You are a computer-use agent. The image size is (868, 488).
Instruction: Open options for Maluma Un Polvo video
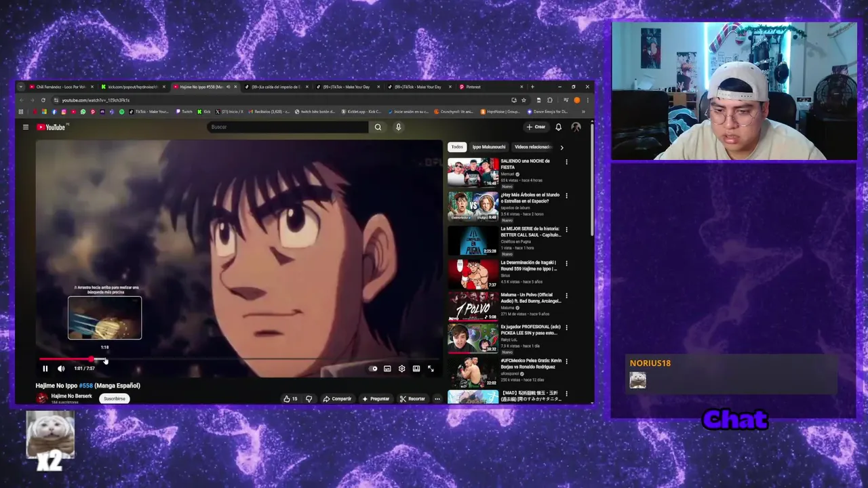(x=566, y=296)
